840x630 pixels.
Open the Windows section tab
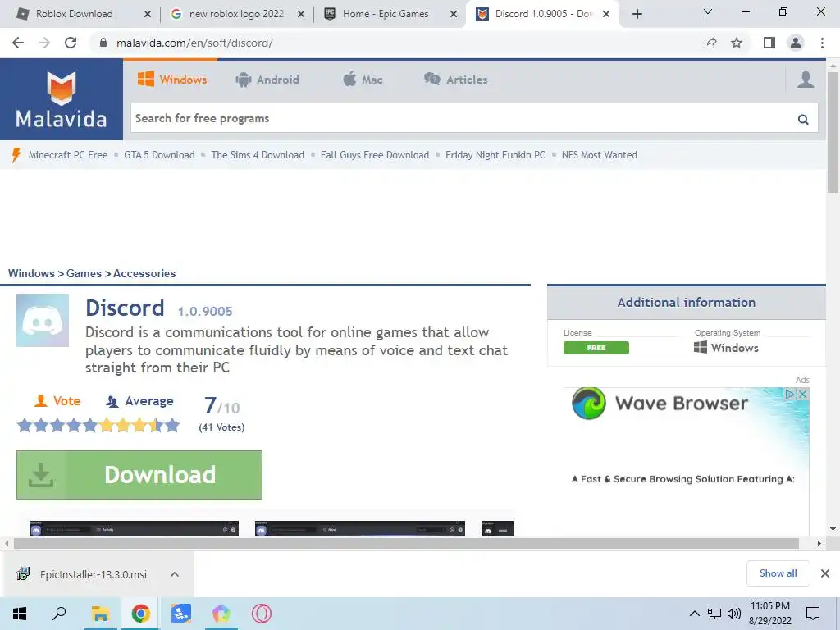click(172, 80)
